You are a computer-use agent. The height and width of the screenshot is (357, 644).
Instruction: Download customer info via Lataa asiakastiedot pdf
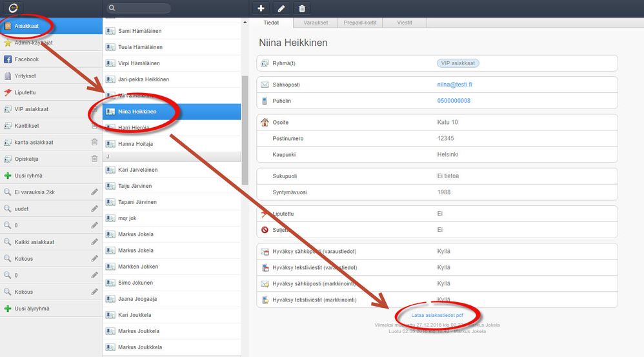click(438, 315)
